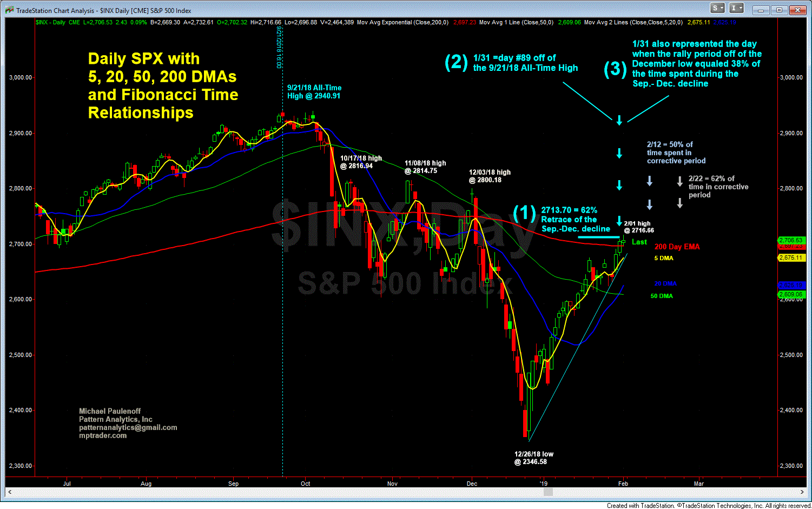Click the 'B=2,669.30' bid value
Viewport: 812px width, 509px height.
(x=165, y=22)
